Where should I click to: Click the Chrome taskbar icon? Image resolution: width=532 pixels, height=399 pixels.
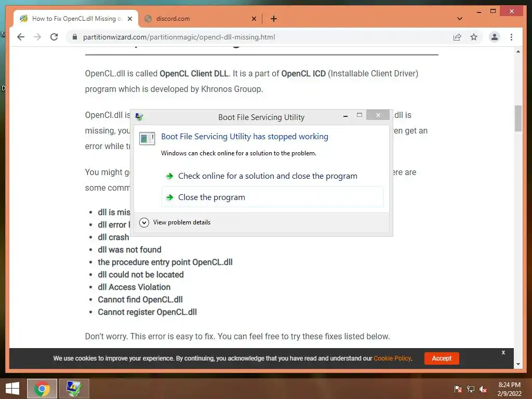[42, 389]
